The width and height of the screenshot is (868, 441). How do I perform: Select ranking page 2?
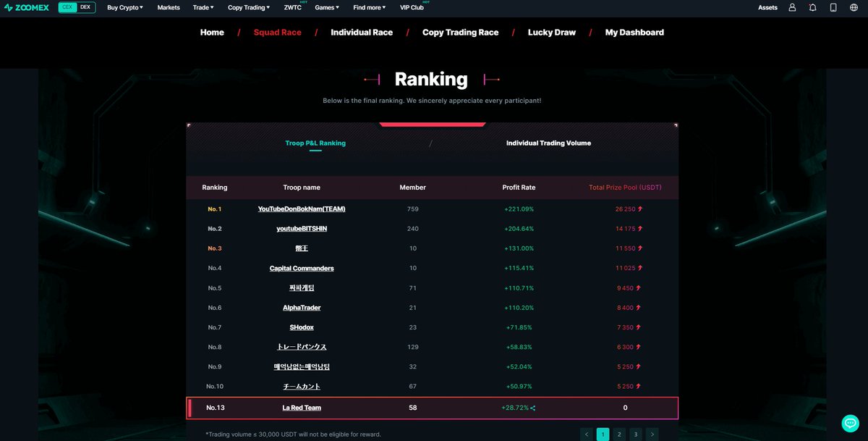click(x=619, y=434)
